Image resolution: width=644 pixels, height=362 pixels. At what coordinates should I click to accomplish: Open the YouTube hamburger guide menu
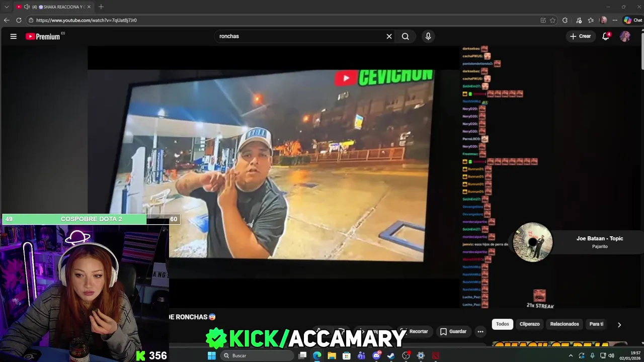[14, 36]
